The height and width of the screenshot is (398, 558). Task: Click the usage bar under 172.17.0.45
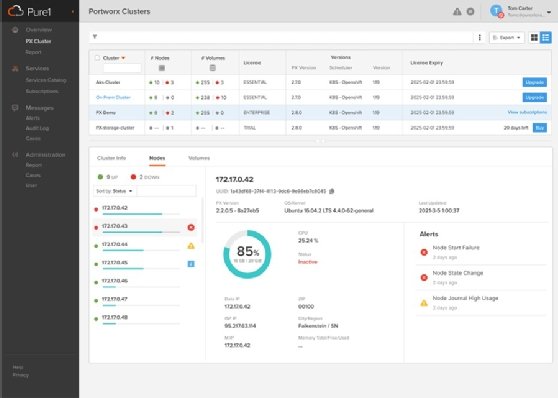(x=141, y=269)
